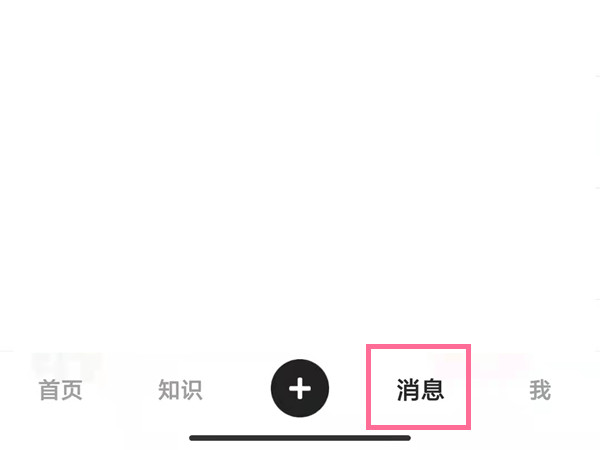This screenshot has width=600, height=450.
Task: Go to the 知识 tab
Action: tap(180, 390)
